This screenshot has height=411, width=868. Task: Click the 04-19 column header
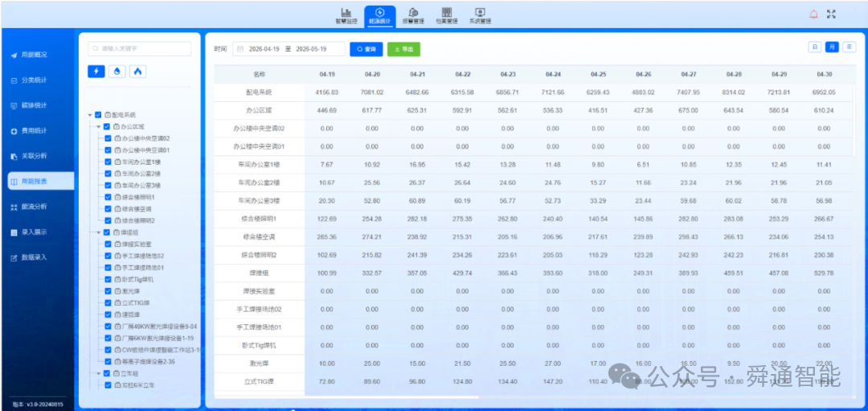pyautogui.click(x=327, y=74)
